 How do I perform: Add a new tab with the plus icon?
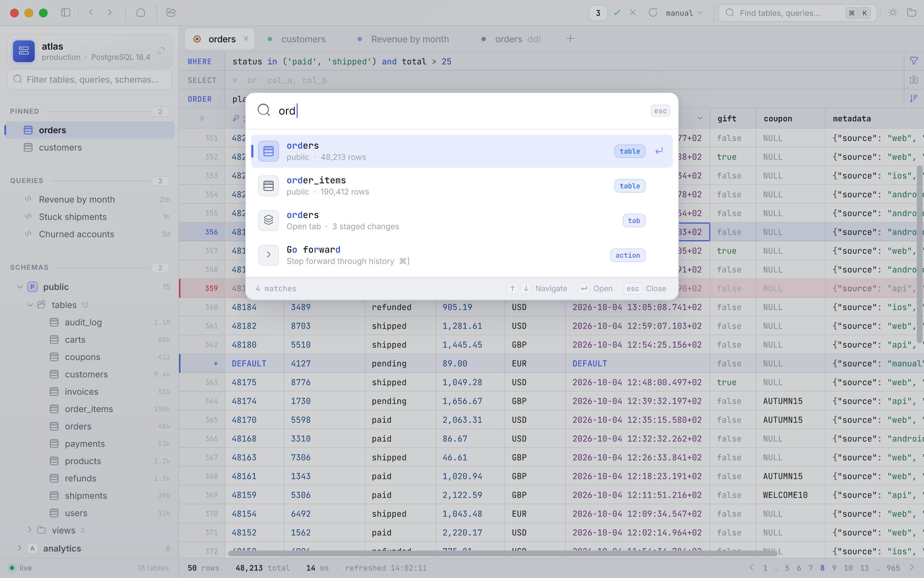pyautogui.click(x=570, y=39)
